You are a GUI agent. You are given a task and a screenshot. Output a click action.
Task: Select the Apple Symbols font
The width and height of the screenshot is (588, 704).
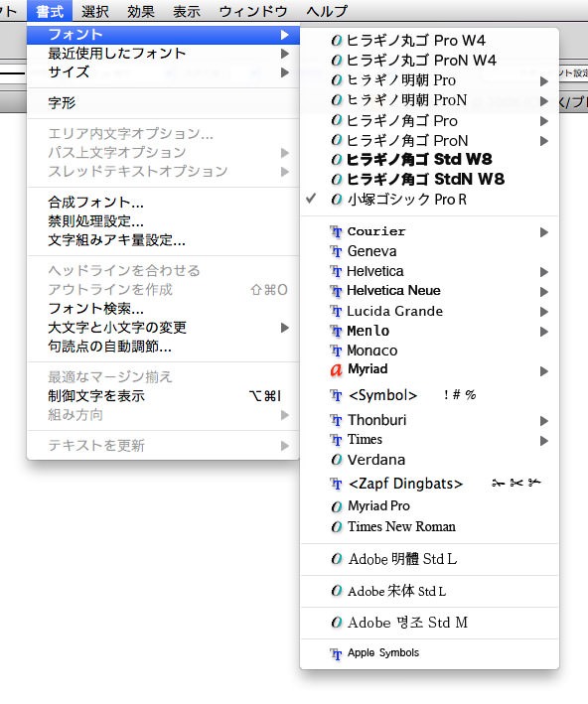(x=429, y=653)
